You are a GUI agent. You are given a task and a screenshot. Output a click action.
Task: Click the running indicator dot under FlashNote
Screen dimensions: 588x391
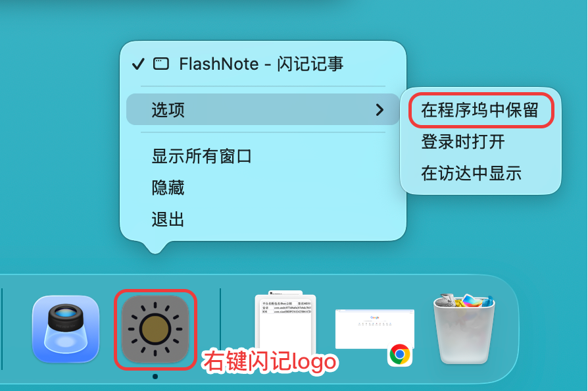pos(155,377)
